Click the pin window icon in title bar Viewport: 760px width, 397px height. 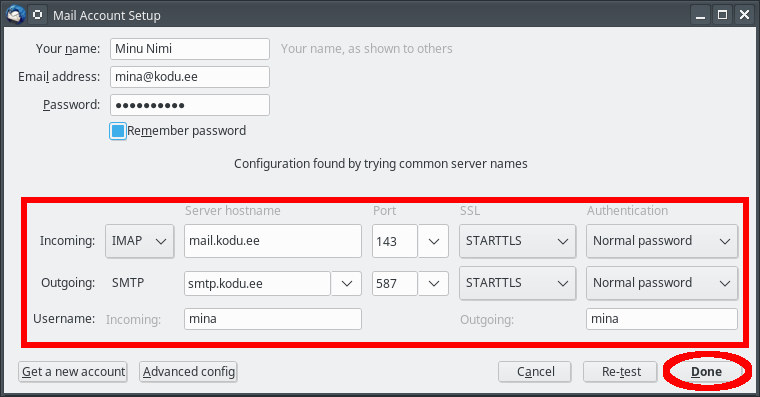click(37, 15)
